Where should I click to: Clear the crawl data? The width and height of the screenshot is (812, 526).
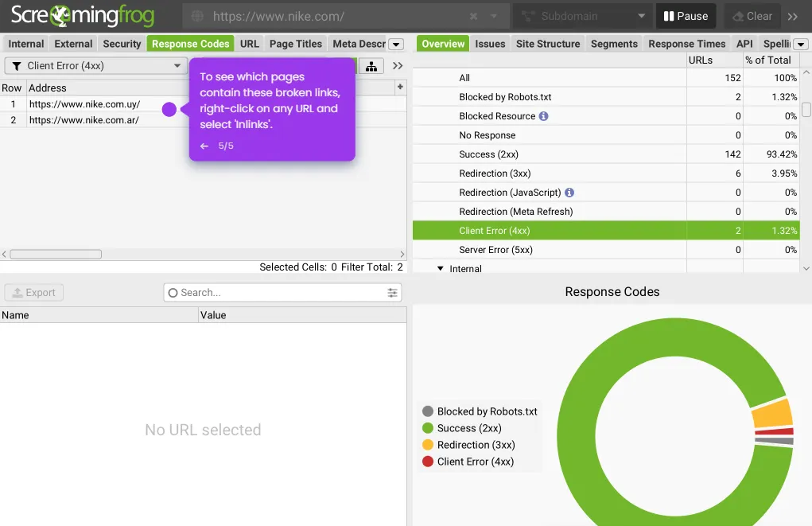tap(752, 16)
